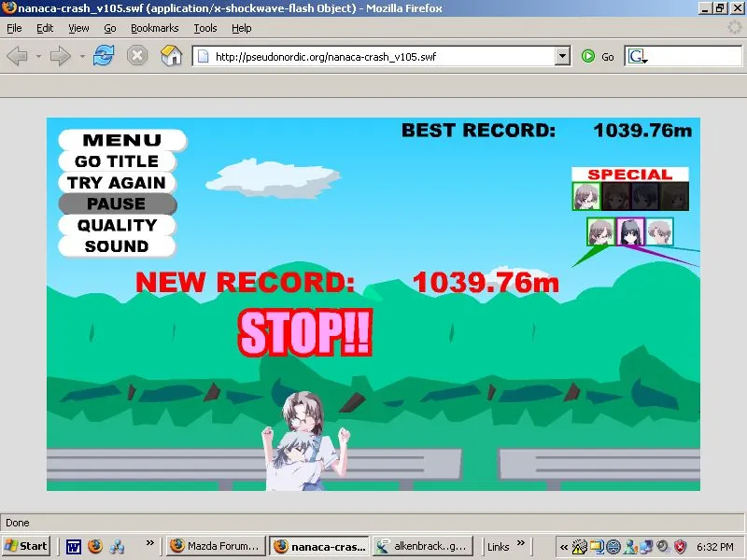Open the Tools menu
Viewport: 747px width, 560px height.
tap(204, 28)
